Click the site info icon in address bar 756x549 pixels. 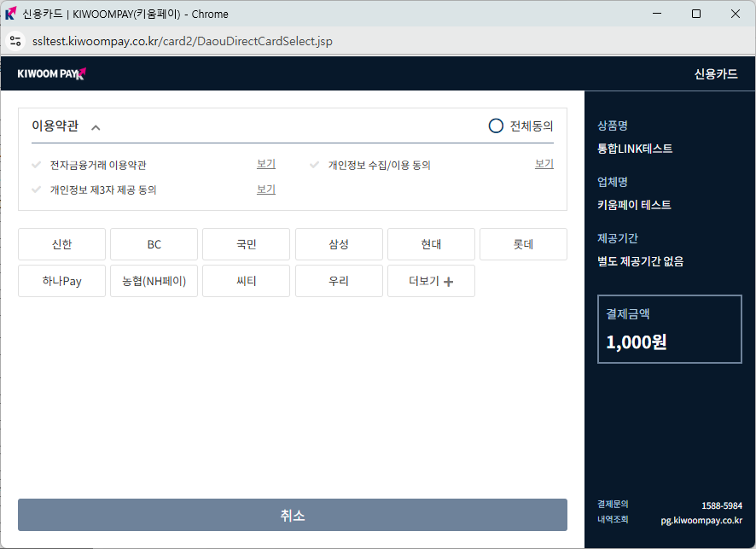(x=15, y=41)
